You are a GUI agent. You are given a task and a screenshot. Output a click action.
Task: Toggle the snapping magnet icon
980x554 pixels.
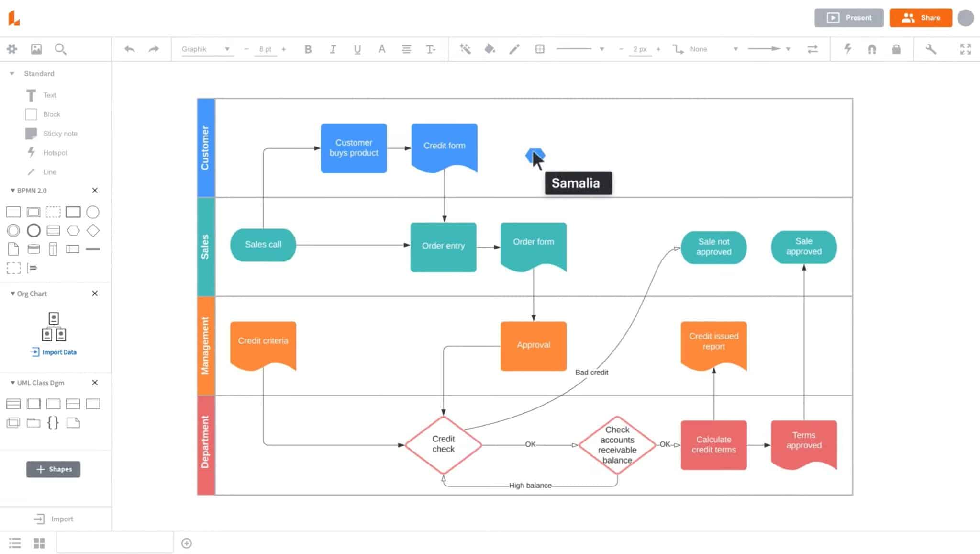pos(871,49)
